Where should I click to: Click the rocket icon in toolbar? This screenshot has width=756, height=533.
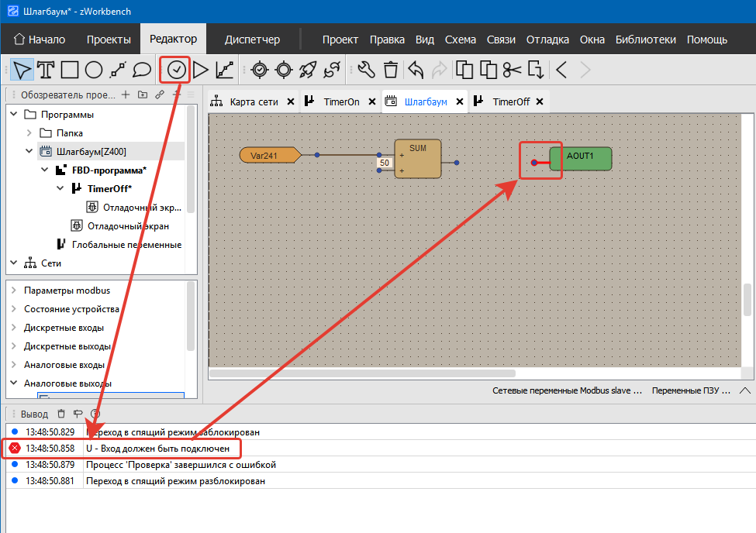[308, 70]
